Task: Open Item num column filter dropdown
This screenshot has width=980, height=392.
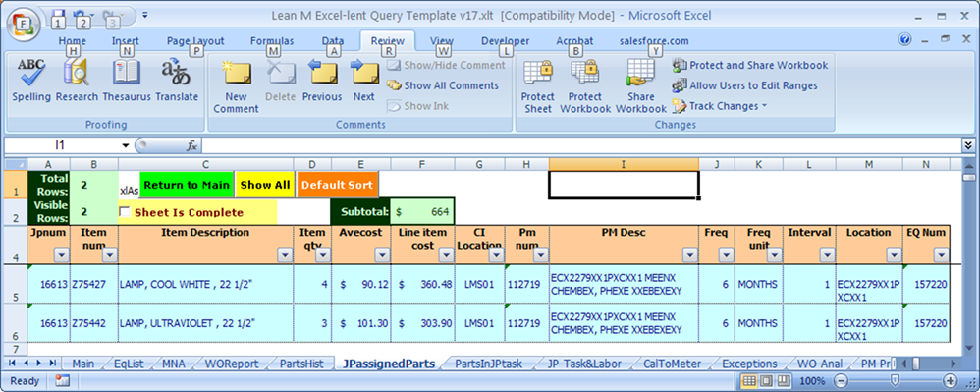Action: [109, 255]
